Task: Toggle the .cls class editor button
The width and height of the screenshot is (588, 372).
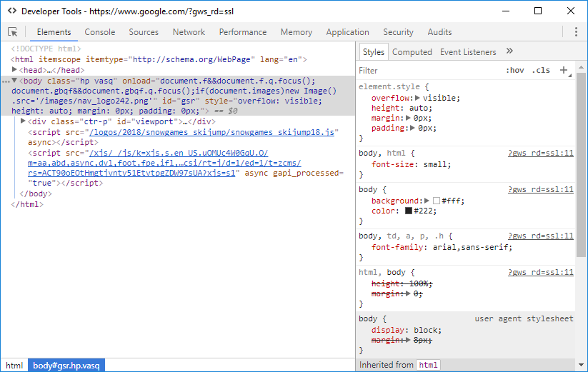Action: [541, 70]
